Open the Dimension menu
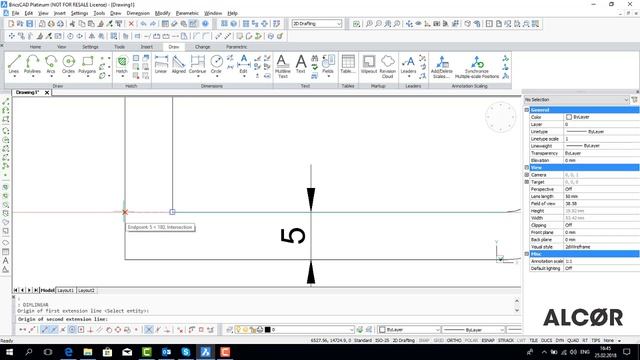The image size is (640, 360). point(138,13)
